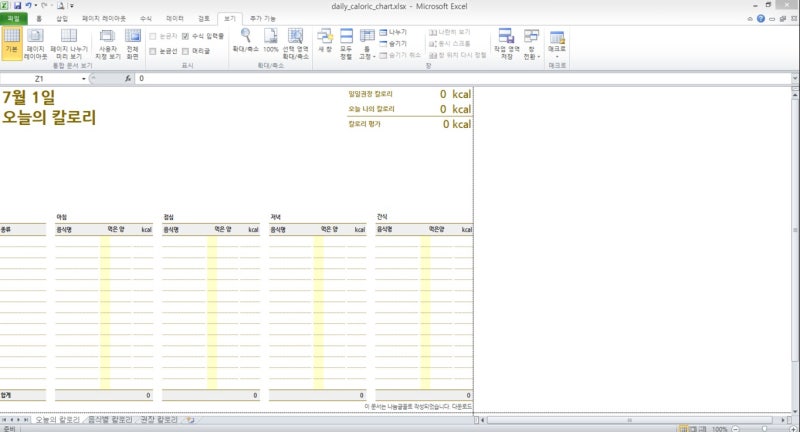Minimize the ribbon with the caret icon
This screenshot has height=432, width=800.
pos(749,19)
